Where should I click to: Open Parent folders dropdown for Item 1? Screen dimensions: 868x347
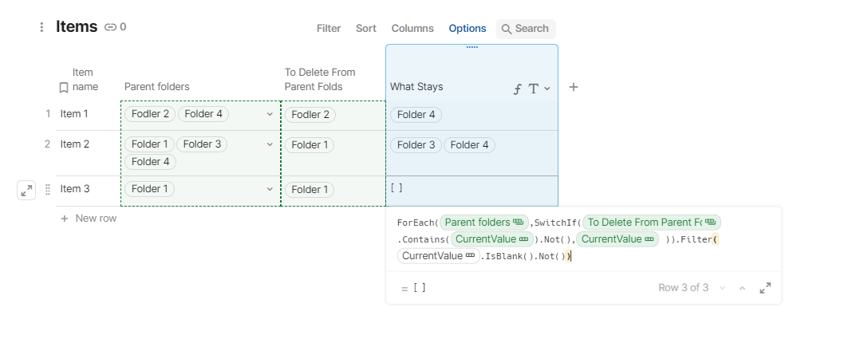(x=270, y=115)
